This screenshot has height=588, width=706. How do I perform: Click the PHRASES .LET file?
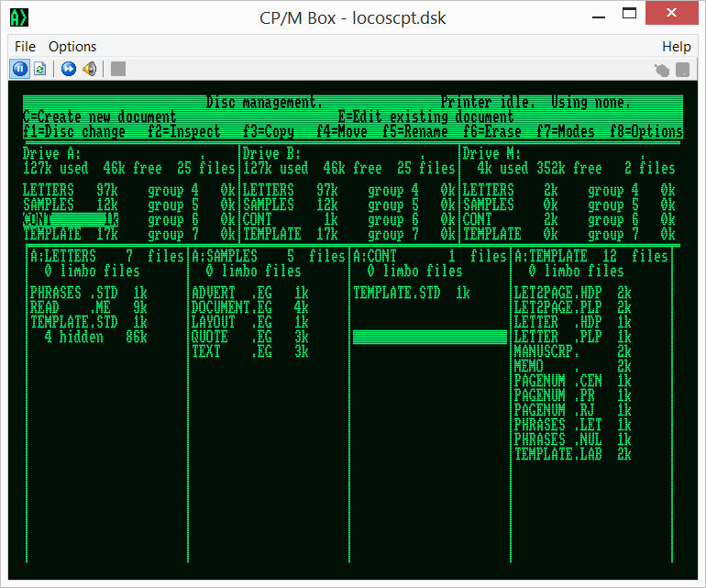[x=573, y=425]
